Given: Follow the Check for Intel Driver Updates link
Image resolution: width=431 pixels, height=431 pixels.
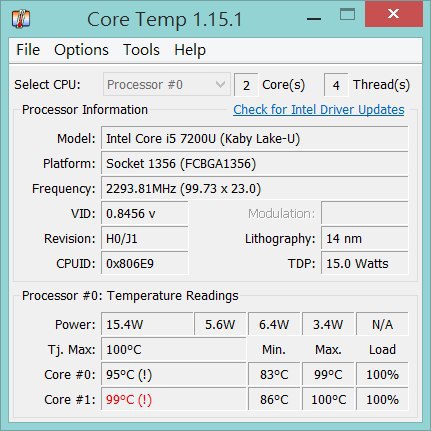Looking at the screenshot, I should click(x=319, y=109).
